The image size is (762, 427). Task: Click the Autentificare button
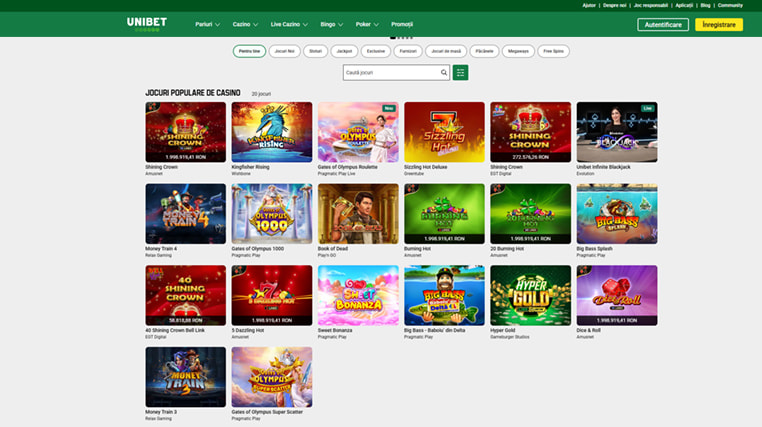point(663,25)
